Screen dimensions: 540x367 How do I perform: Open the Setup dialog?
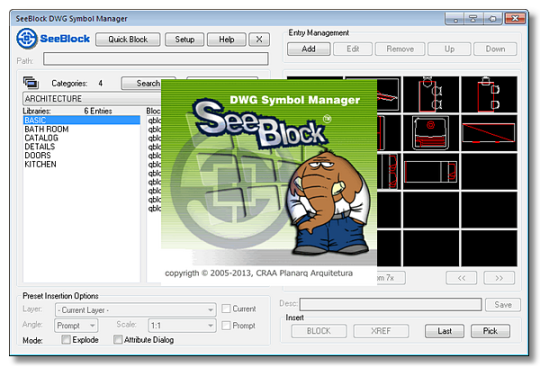pos(185,40)
